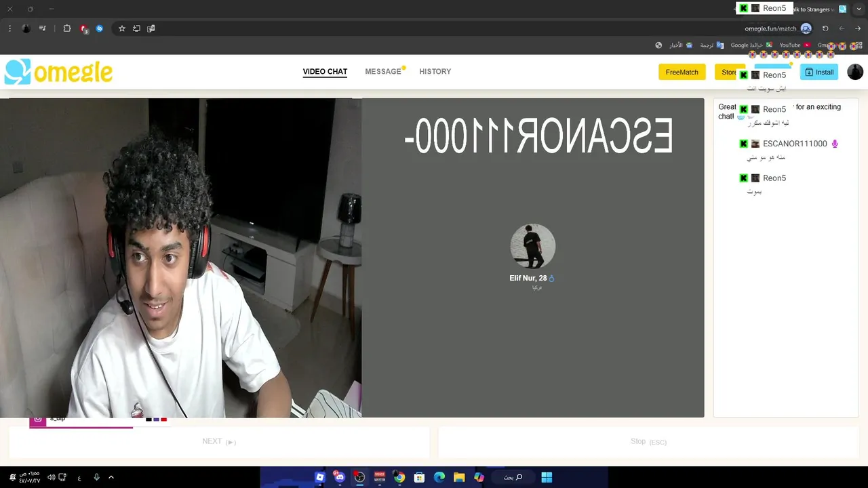Click the last Reon5 chat entry with بموت
868x488 pixels.
coord(763,184)
